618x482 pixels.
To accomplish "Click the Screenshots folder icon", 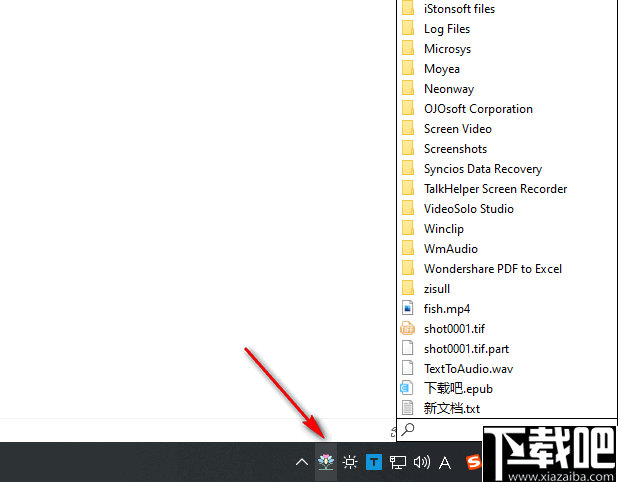I will [x=408, y=149].
